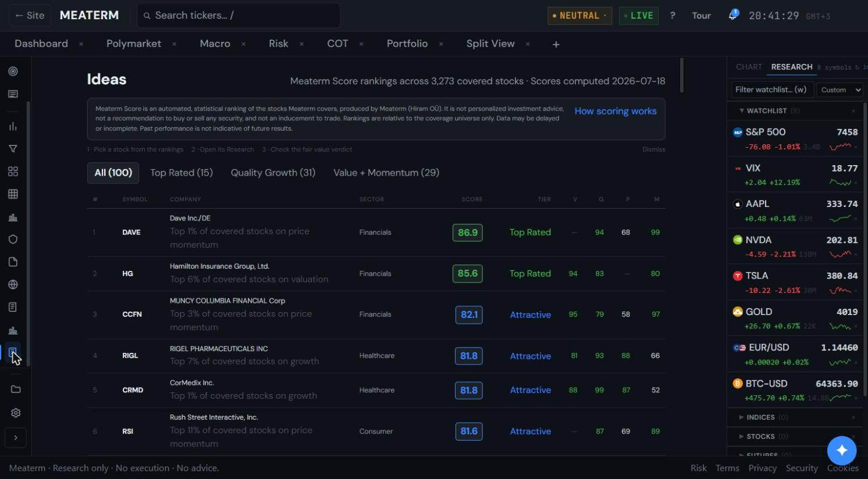868x479 pixels.
Task: Start the Tour
Action: coord(701,16)
